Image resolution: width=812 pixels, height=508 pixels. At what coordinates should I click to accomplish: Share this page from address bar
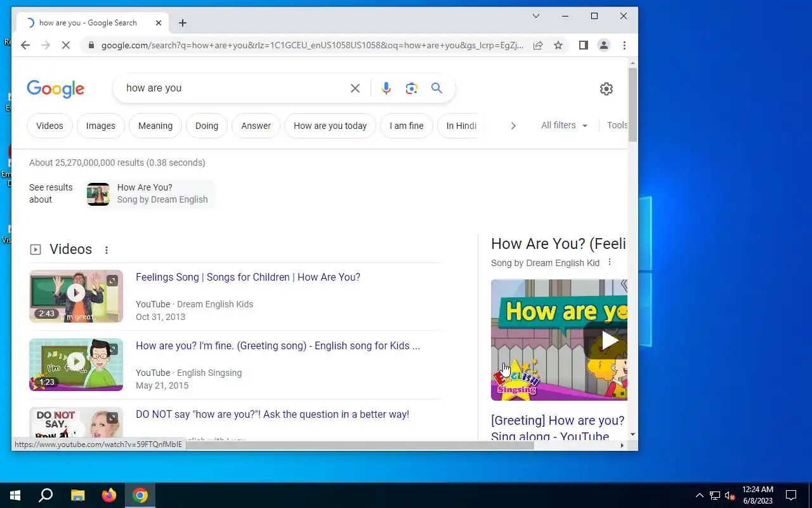tap(538, 45)
